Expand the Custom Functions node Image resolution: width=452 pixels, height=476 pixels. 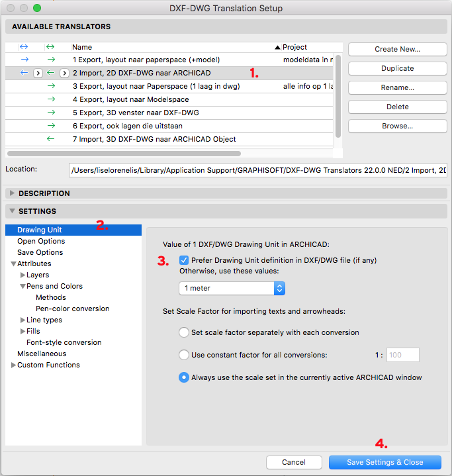(x=13, y=365)
